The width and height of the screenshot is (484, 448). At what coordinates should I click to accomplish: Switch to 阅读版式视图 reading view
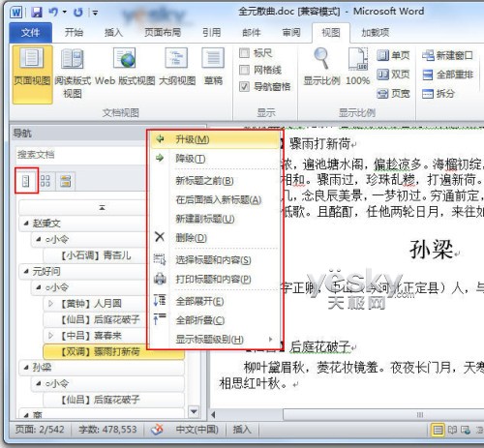73,75
